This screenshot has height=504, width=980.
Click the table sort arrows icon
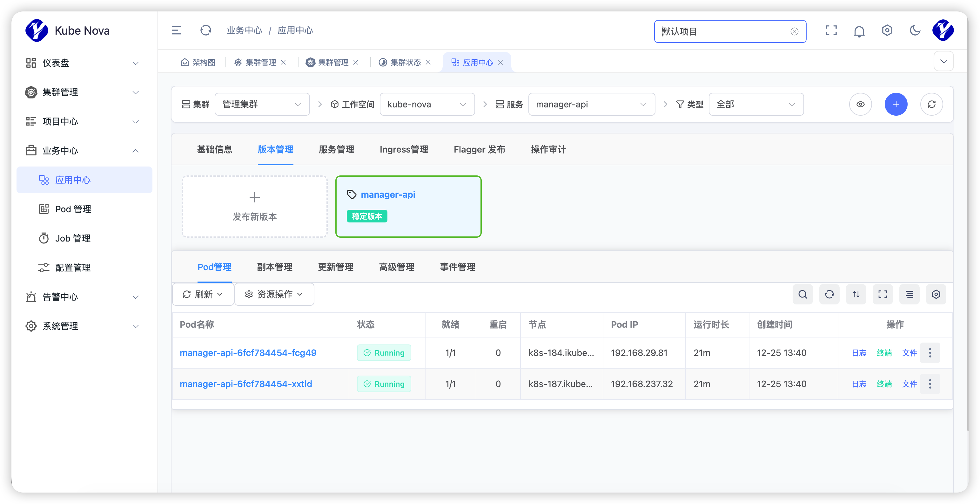856,294
